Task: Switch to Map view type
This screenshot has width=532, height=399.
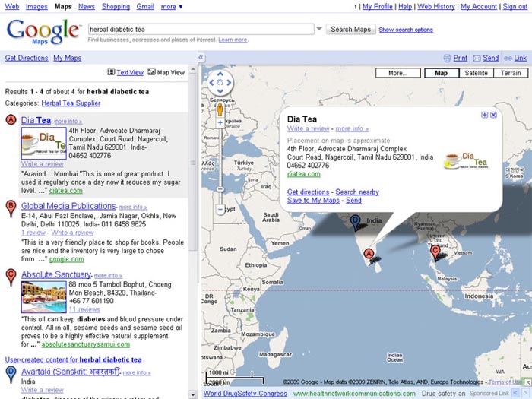Action: click(x=442, y=73)
